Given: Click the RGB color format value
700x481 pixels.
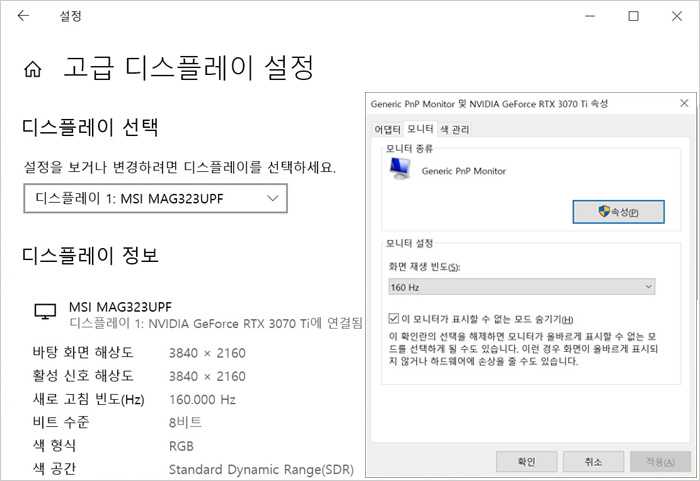Looking at the screenshot, I should tap(181, 446).
